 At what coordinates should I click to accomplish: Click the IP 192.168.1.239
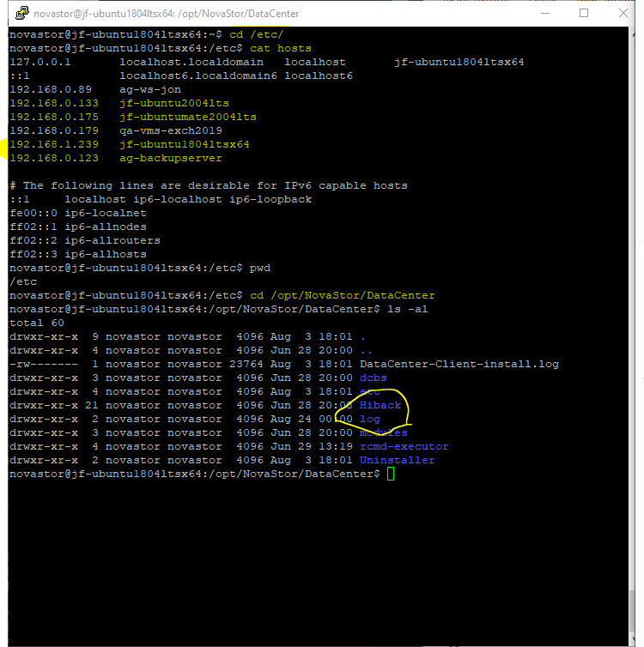(54, 144)
